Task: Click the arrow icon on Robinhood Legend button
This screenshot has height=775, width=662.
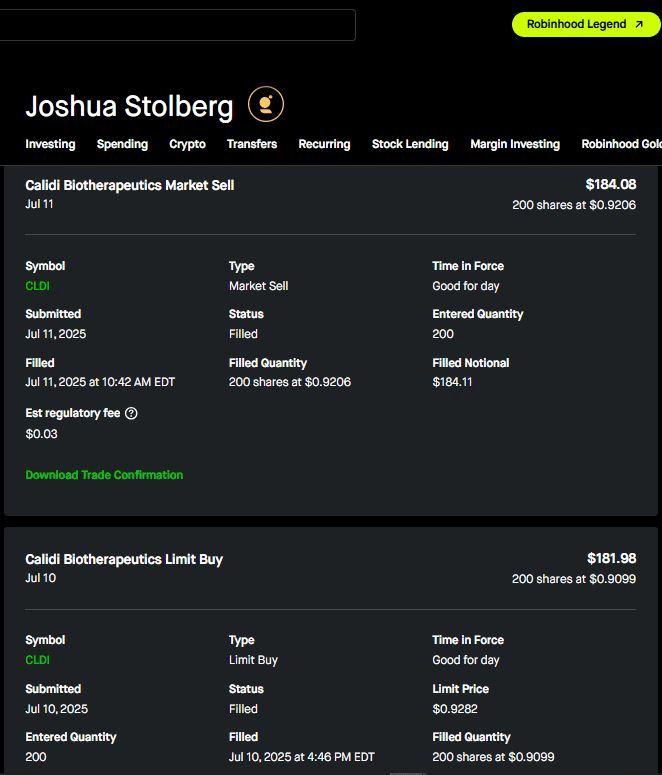Action: [639, 24]
